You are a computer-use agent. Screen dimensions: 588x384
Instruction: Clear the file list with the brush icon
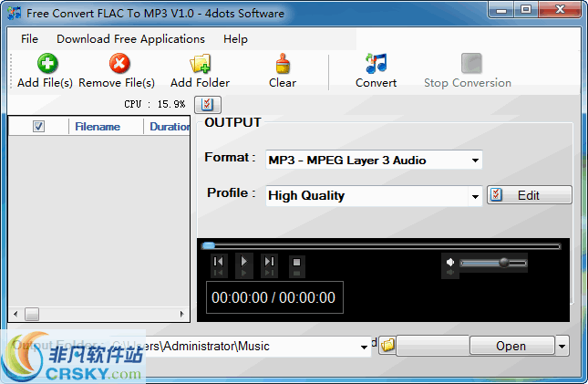point(283,63)
